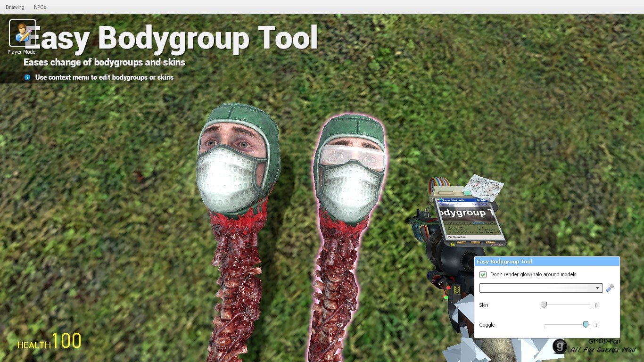Click the Goggle value 1

[596, 325]
